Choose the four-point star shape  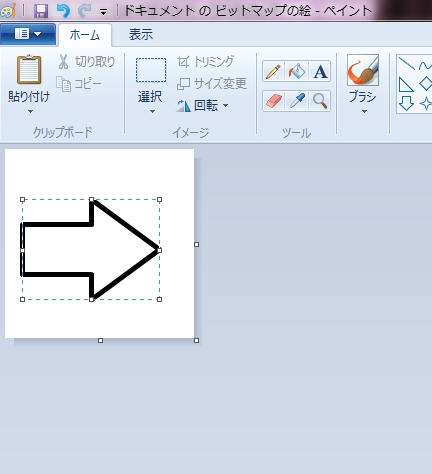[426, 103]
